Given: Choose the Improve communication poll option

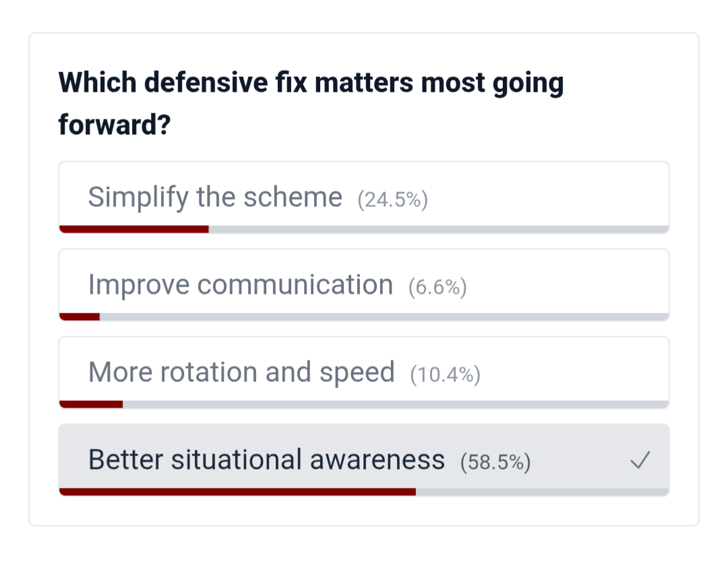Looking at the screenshot, I should tap(241, 285).
